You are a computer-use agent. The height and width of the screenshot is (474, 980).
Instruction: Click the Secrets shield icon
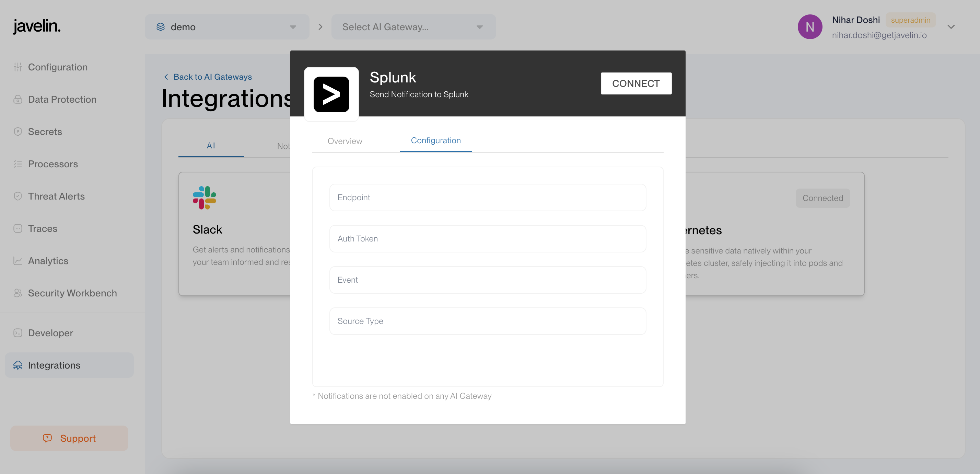pos(18,132)
